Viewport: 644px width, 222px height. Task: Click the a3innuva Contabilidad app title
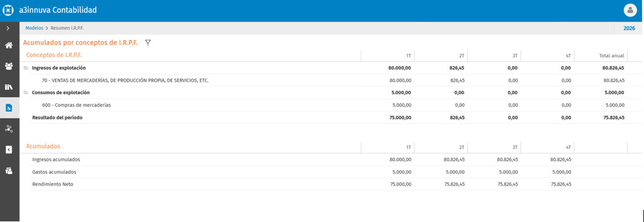click(58, 10)
